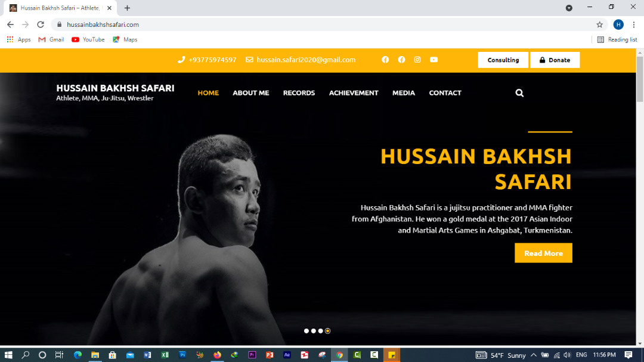Open the Chrome profile avatar H
This screenshot has width=644, height=362.
point(618,24)
